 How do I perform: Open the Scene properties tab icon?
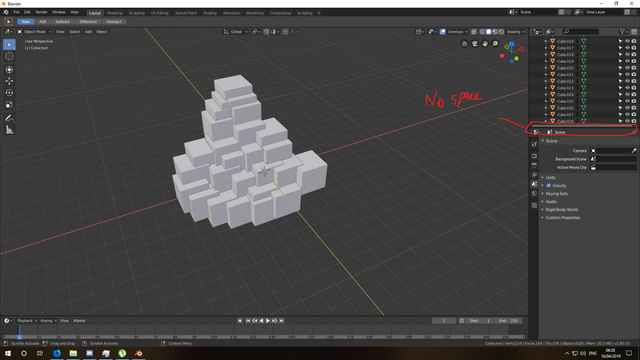pos(534,184)
